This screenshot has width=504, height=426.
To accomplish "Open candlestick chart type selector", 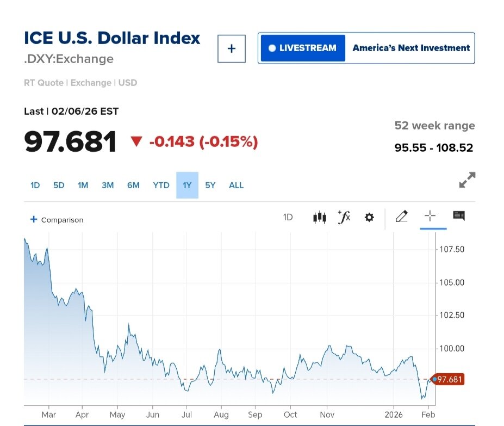I will pyautogui.click(x=320, y=218).
